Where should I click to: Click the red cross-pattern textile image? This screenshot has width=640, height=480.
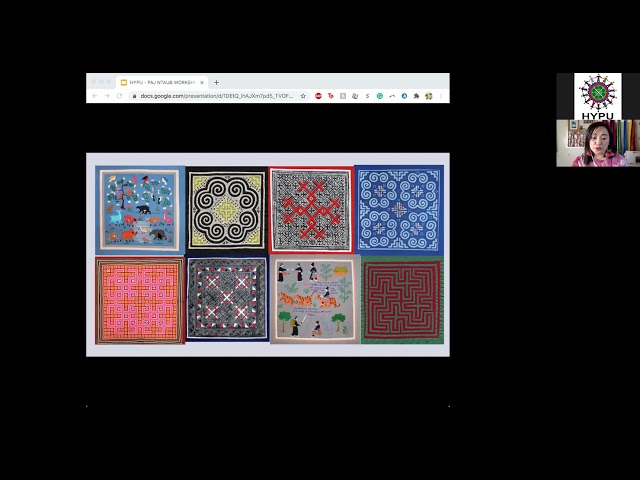[311, 210]
